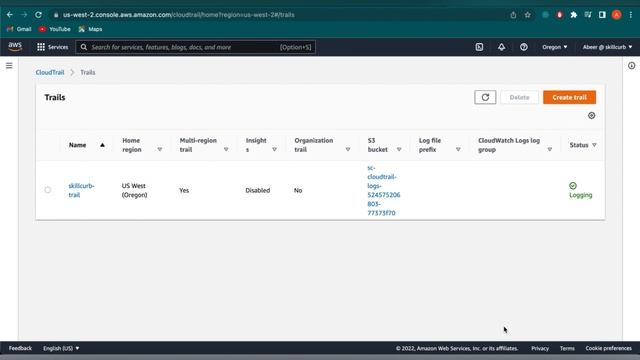This screenshot has height=360, width=640.
Task: Open the AWS help question-mark icon
Action: pyautogui.click(x=524, y=47)
